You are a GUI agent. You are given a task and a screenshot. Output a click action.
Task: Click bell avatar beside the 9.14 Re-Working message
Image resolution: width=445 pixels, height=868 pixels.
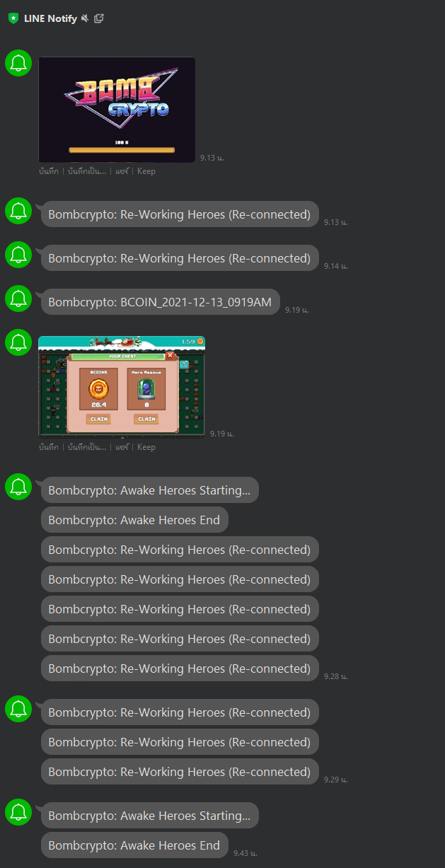[x=19, y=255]
